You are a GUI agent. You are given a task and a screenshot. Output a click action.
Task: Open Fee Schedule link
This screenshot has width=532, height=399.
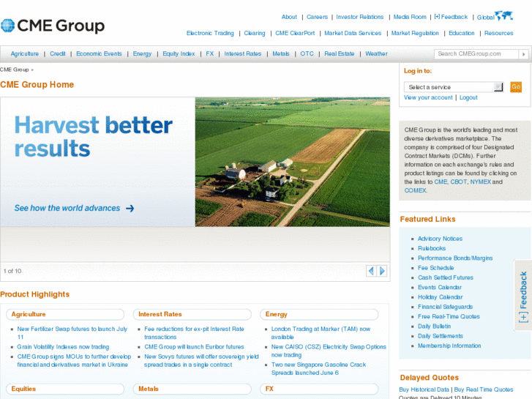(x=435, y=268)
